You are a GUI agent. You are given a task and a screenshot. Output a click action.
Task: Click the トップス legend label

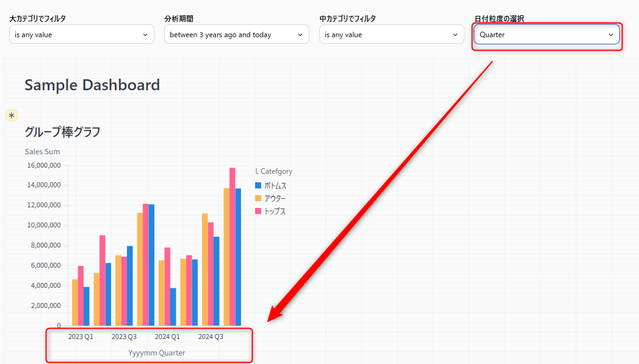(x=275, y=212)
